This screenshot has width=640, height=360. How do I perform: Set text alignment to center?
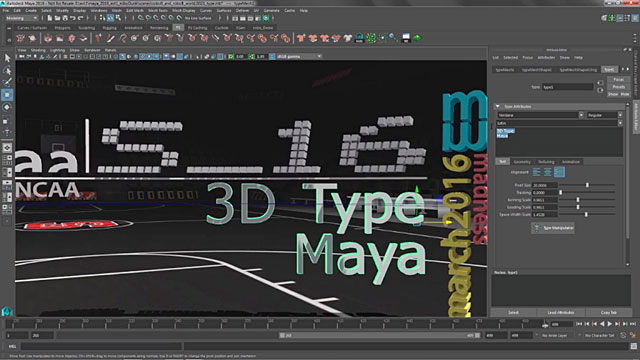click(548, 172)
